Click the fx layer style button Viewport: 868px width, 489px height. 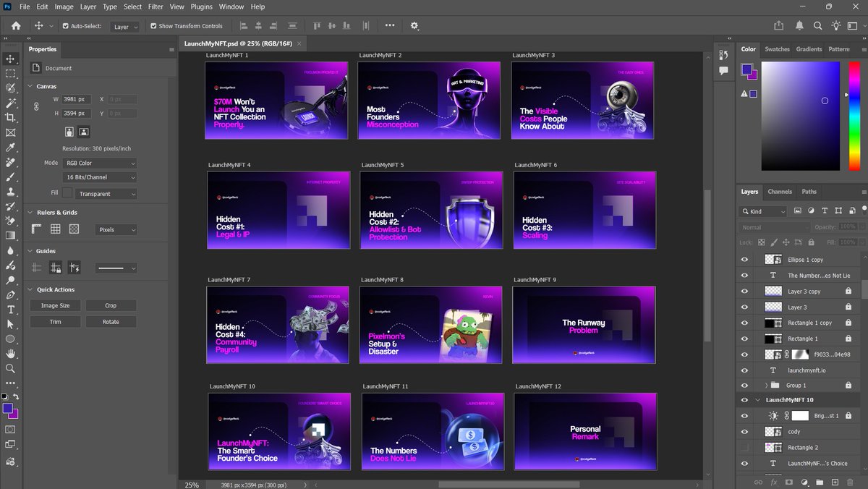[x=773, y=482]
